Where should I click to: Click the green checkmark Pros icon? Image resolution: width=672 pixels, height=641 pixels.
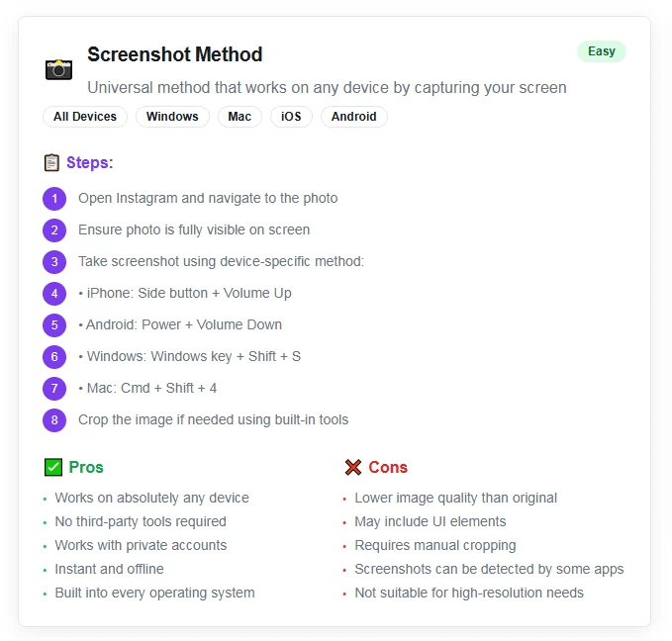coord(53,467)
